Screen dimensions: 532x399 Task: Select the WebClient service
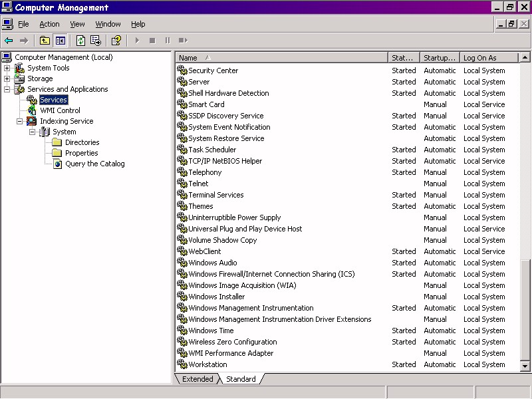(347, 251)
